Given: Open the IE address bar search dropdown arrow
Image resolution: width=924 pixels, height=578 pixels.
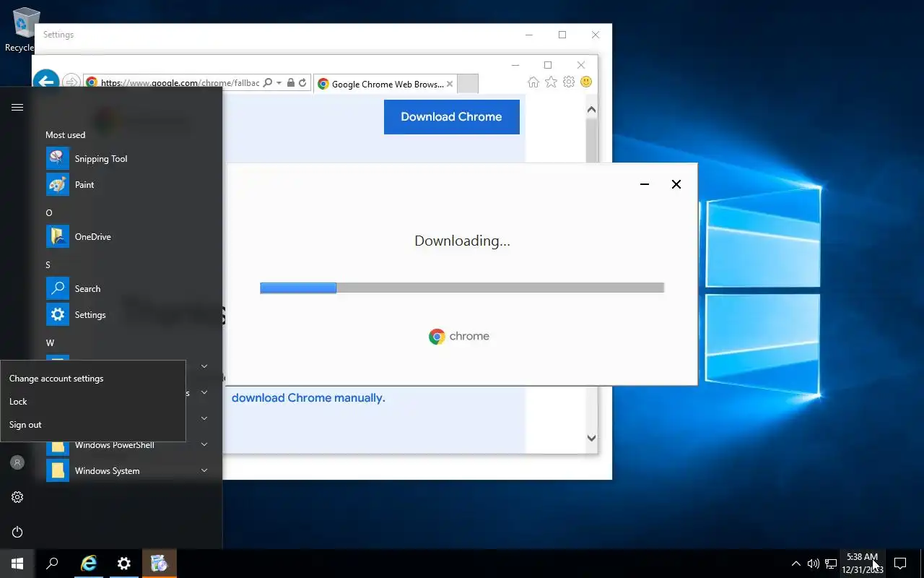Looking at the screenshot, I should tap(279, 83).
